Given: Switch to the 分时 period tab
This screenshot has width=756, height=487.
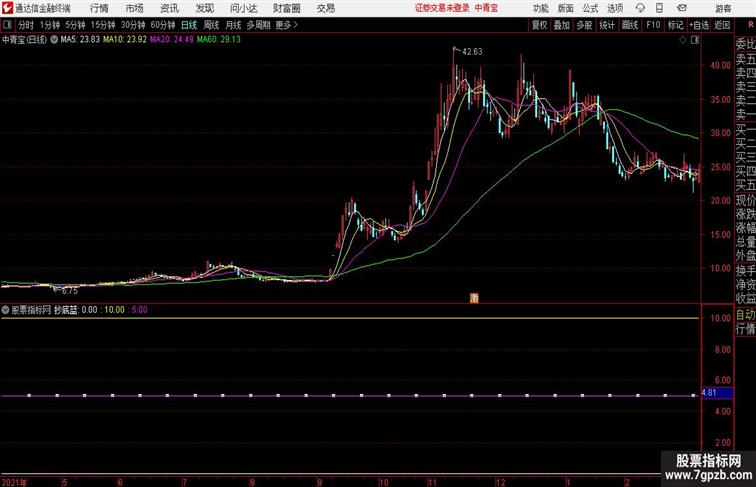Looking at the screenshot, I should (x=26, y=25).
